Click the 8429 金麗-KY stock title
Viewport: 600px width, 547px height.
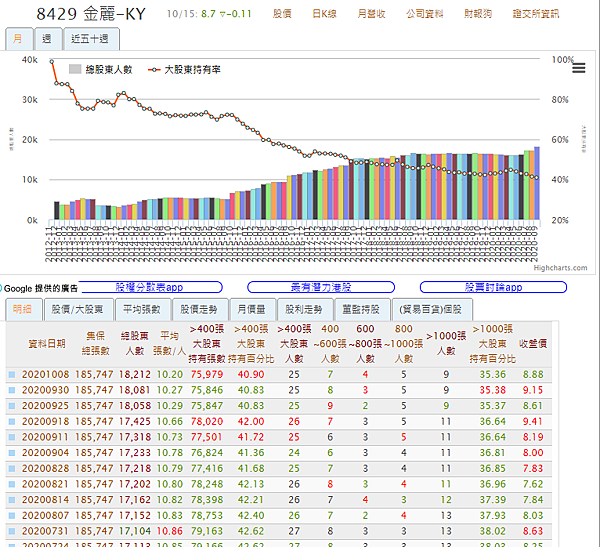point(91,14)
